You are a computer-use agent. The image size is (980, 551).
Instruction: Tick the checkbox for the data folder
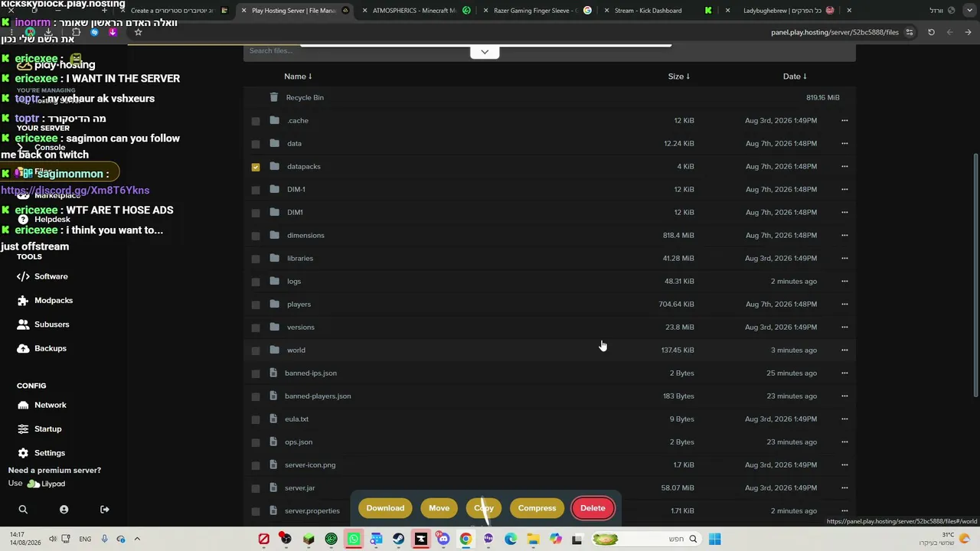click(256, 144)
